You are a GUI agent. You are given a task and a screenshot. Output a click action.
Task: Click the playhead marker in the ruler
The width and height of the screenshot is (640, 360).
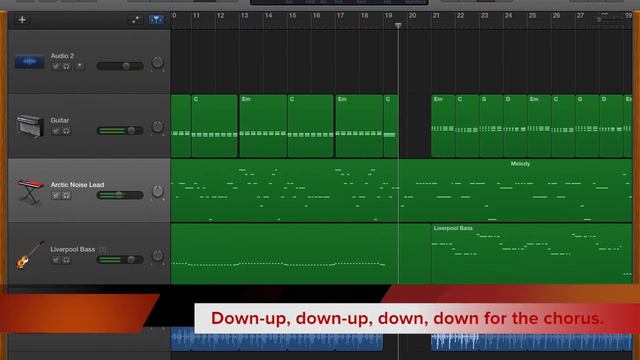tap(398, 25)
